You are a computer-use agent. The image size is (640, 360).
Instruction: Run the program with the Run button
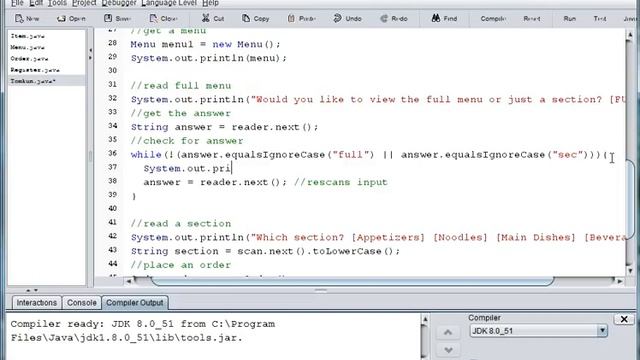[569, 18]
